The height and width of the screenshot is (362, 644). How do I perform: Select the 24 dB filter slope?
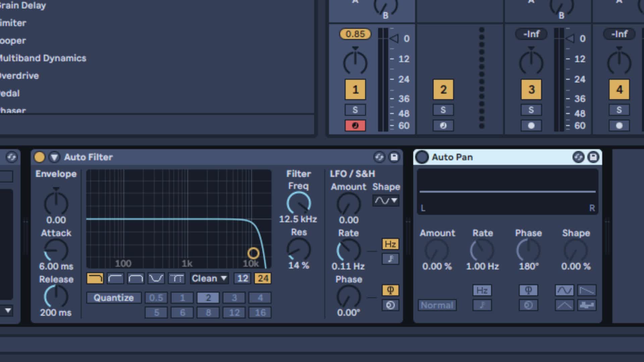tap(263, 278)
